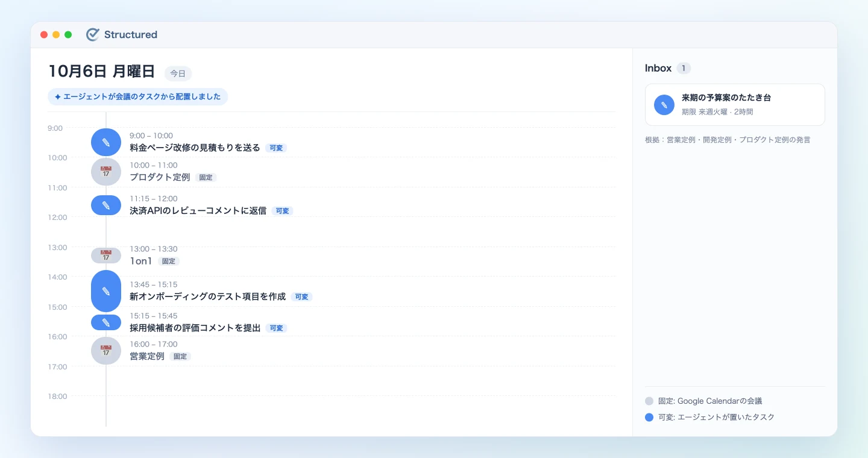Click the 9:00 hour label

tap(55, 128)
